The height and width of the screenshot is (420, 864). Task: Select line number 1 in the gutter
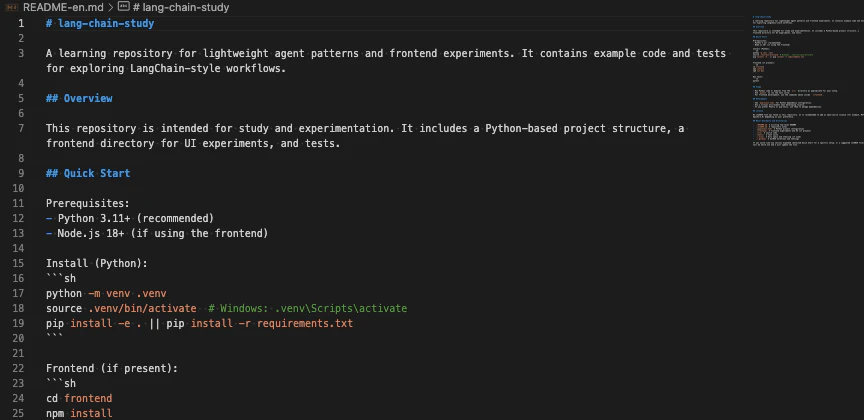click(21, 23)
